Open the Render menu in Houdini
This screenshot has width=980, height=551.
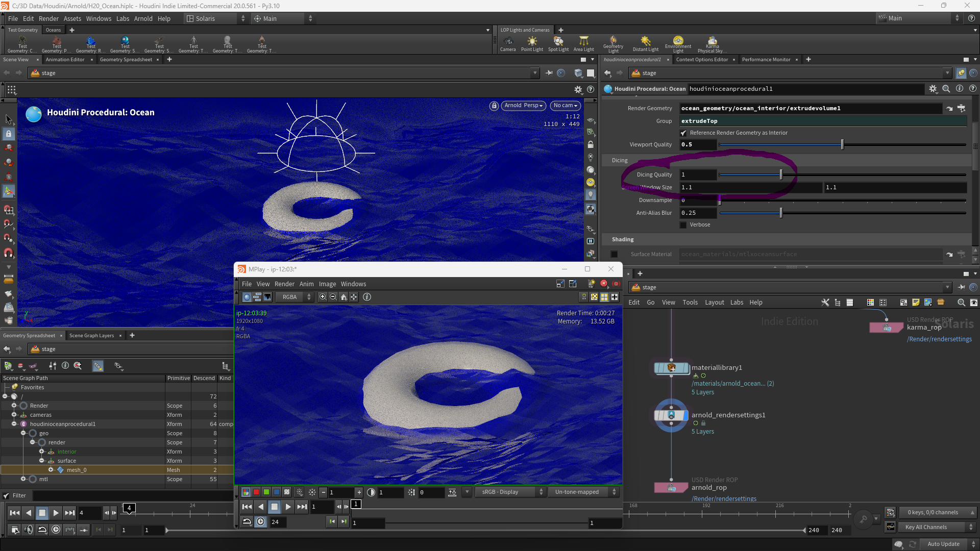(48, 19)
